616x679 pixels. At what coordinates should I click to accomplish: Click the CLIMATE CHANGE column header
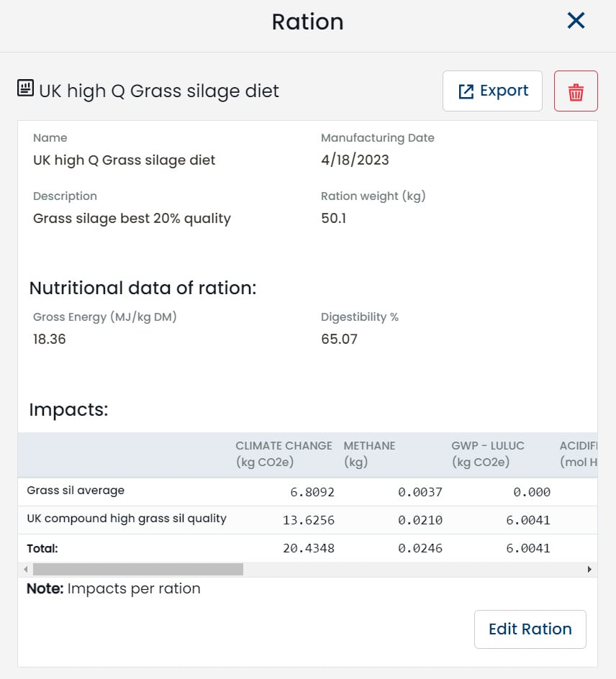pyautogui.click(x=284, y=454)
